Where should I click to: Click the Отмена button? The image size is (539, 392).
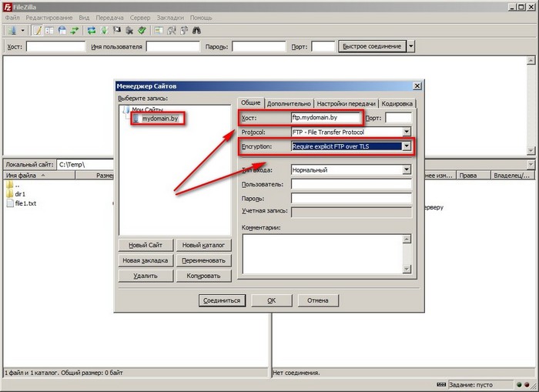[x=318, y=300]
